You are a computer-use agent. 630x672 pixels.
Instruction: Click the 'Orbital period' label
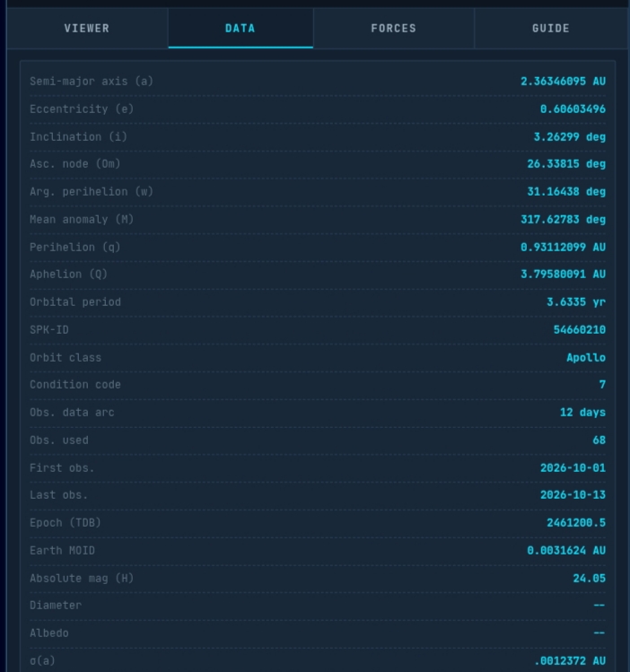coord(75,302)
